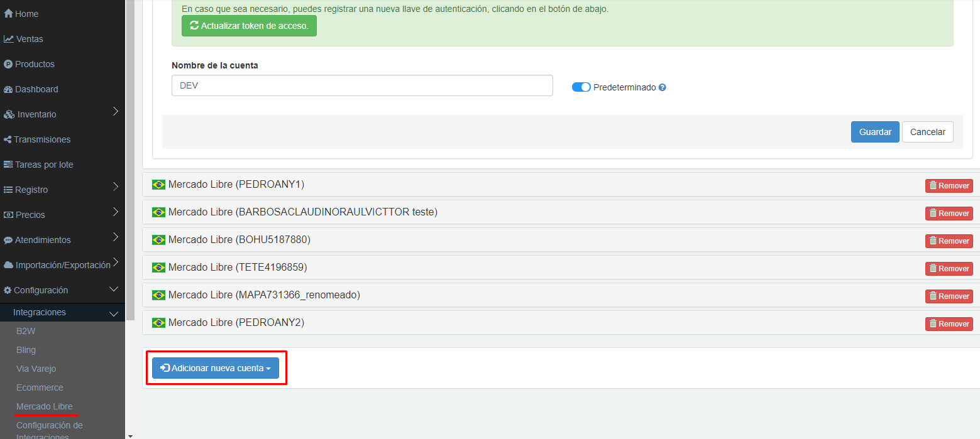Click Brazil flag on PEDROANY2 row
980x439 pixels.
point(158,323)
